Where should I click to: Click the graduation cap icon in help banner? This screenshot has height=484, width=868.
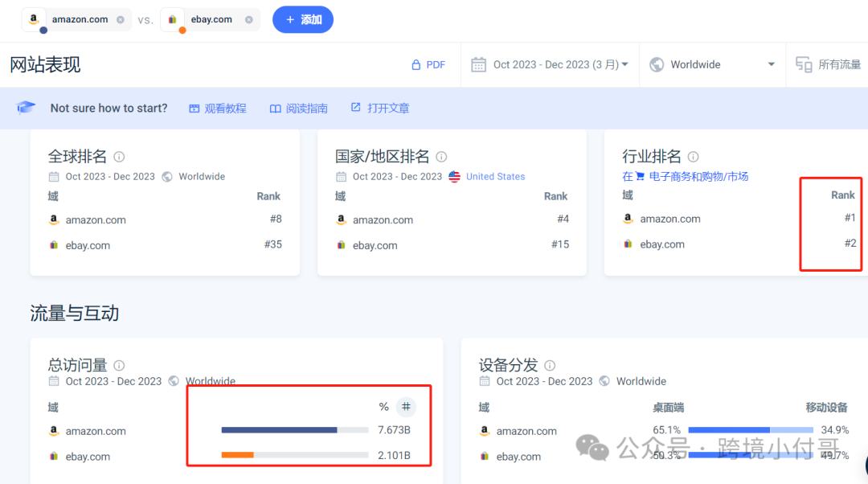(27, 107)
